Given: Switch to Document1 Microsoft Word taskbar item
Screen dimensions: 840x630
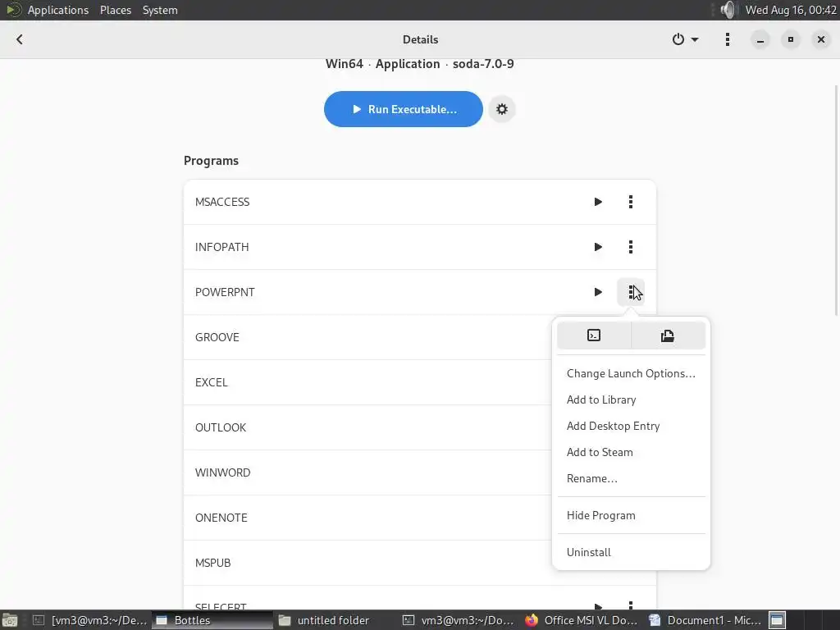Looking at the screenshot, I should coord(705,620).
